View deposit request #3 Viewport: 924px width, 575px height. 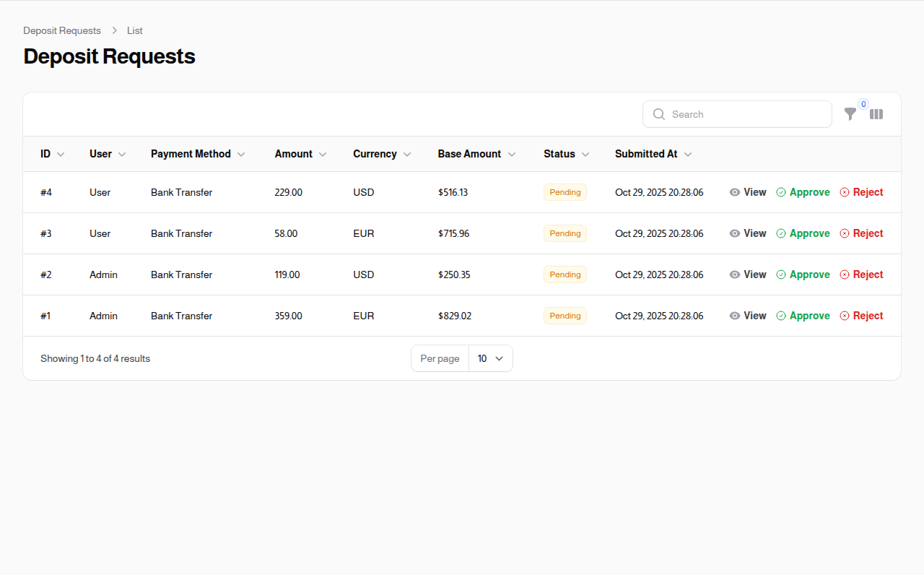pos(748,233)
